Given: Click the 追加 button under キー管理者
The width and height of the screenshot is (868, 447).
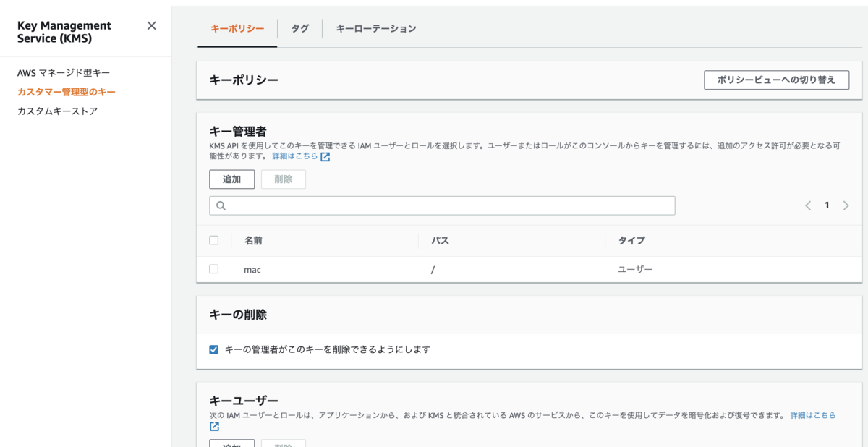Looking at the screenshot, I should pos(231,179).
